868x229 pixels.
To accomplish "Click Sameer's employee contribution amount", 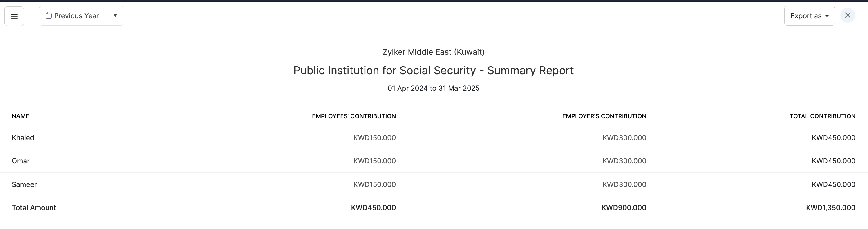I will pos(374,185).
